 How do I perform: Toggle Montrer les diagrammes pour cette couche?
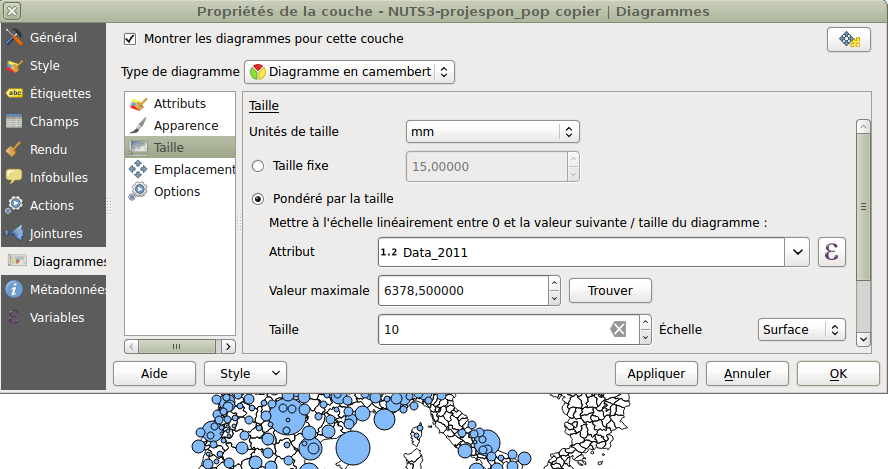point(130,39)
